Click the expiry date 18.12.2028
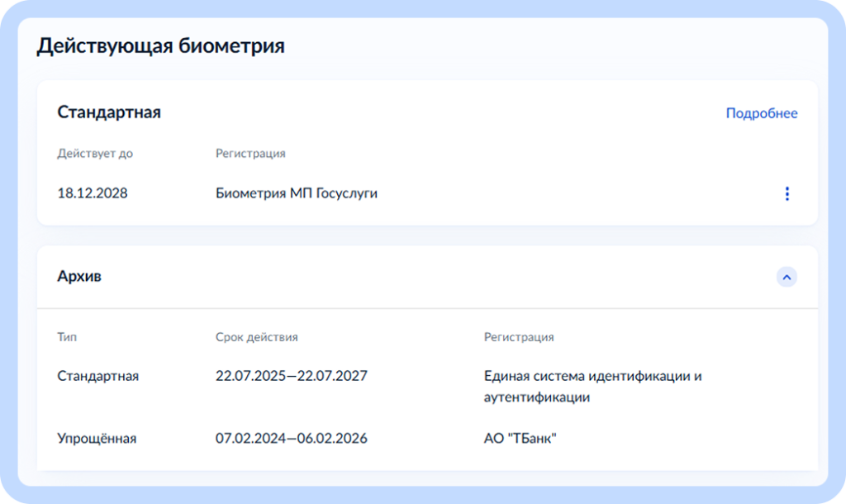Screen dimensions: 846x504 tap(93, 194)
